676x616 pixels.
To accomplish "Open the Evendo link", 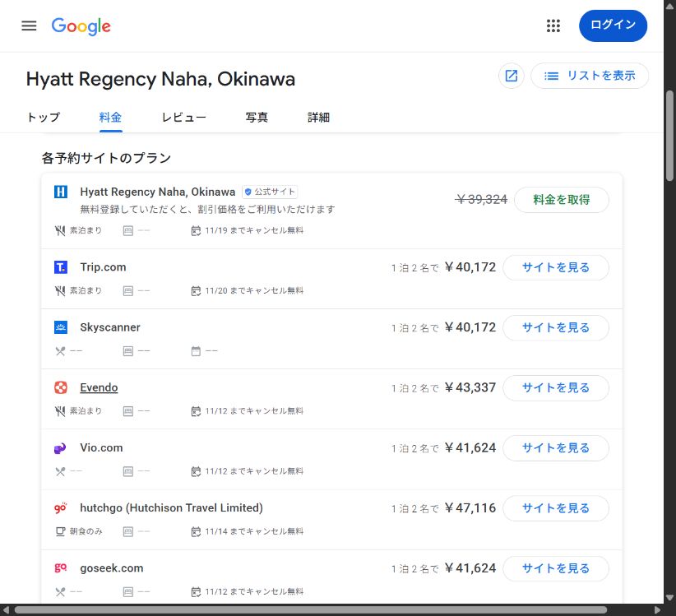I will [99, 387].
